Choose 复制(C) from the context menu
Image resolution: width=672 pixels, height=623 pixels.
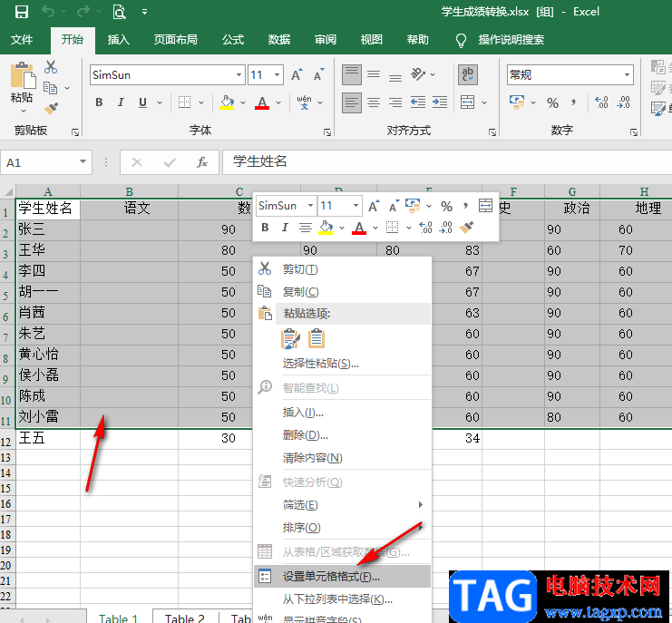343,292
